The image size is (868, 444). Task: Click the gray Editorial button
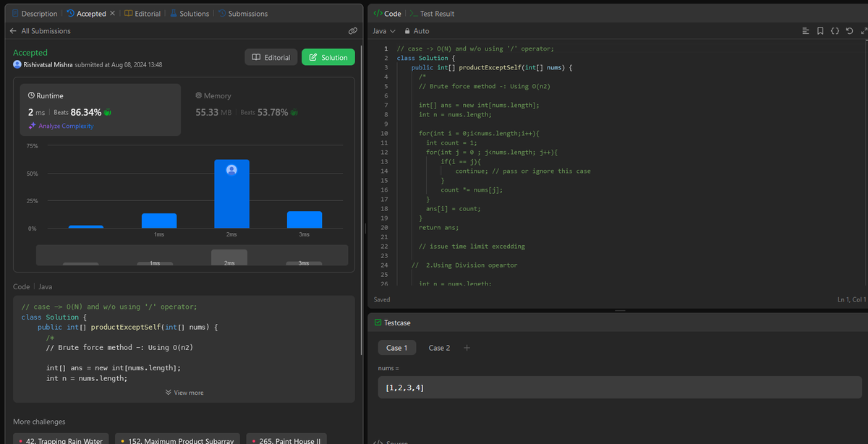point(271,57)
